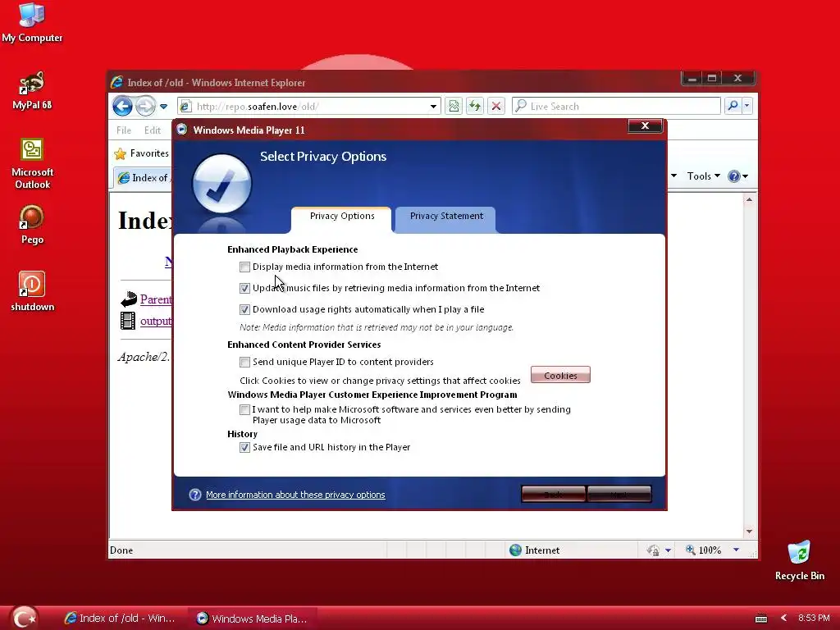Click the Parent Directory back-arrow icon
The image size is (840, 630).
point(129,299)
